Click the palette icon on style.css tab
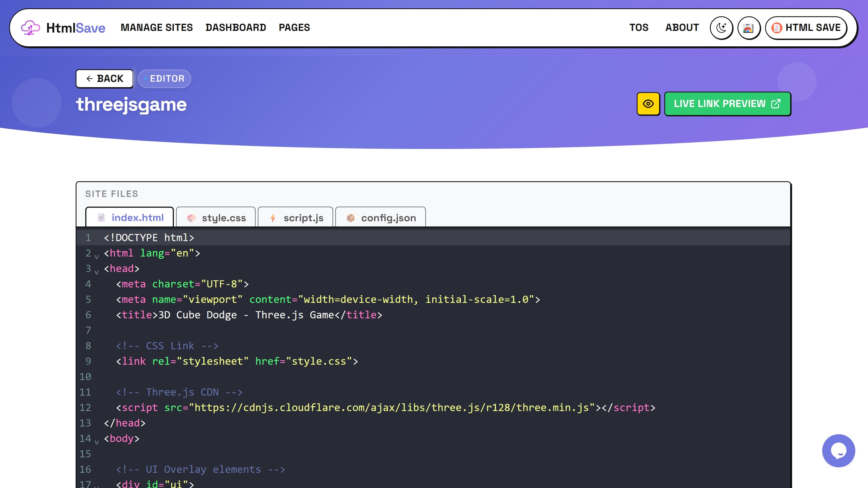This screenshot has width=868, height=488. 191,218
